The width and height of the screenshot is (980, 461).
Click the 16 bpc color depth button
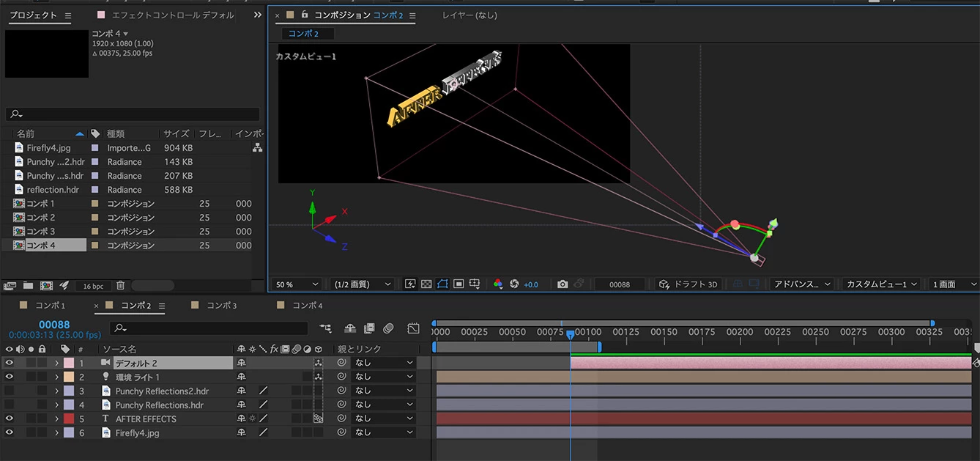coord(93,286)
